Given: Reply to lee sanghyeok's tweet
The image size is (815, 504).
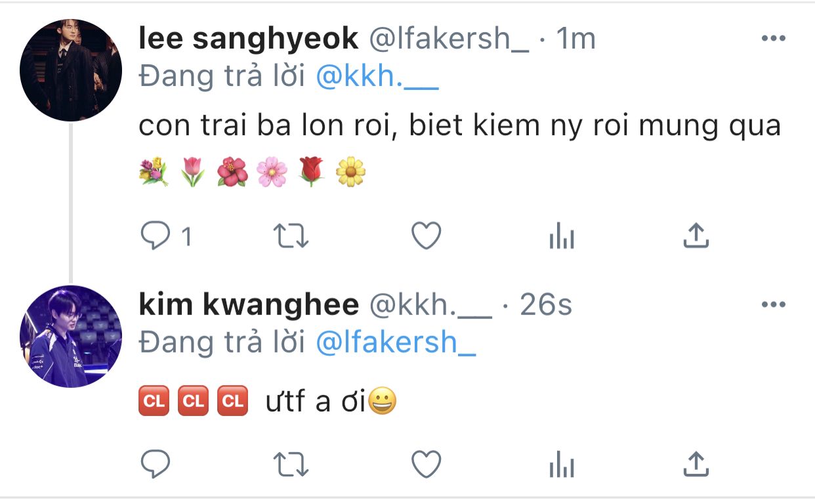Looking at the screenshot, I should [156, 236].
